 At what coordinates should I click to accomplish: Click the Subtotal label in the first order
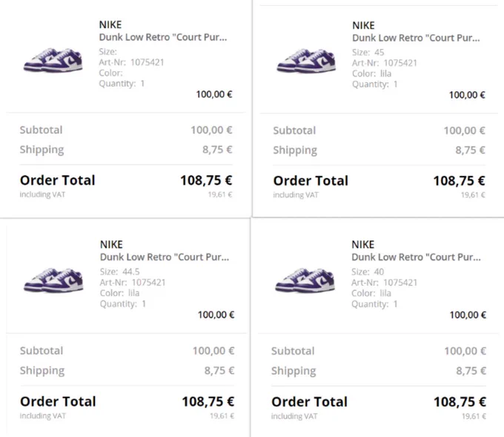42,130
